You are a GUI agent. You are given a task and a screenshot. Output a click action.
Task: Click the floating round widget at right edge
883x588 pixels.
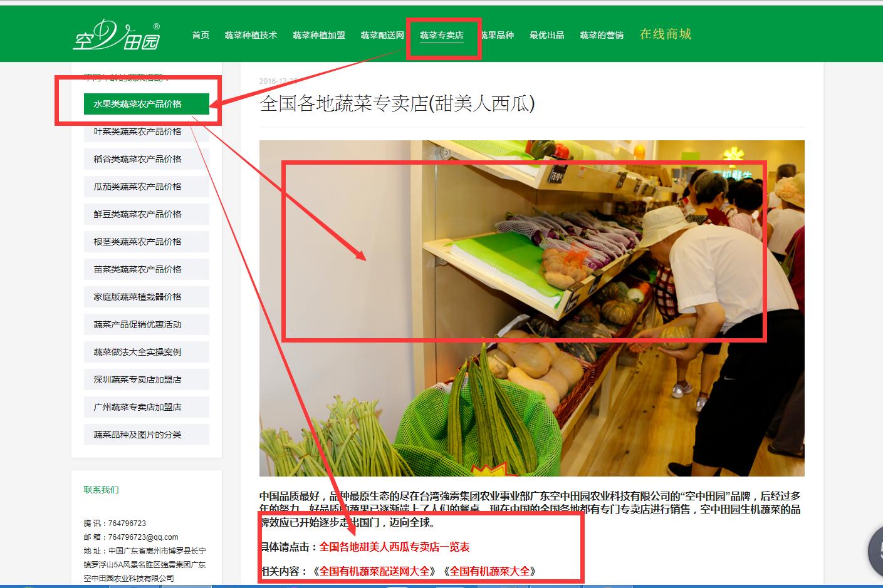[x=875, y=550]
